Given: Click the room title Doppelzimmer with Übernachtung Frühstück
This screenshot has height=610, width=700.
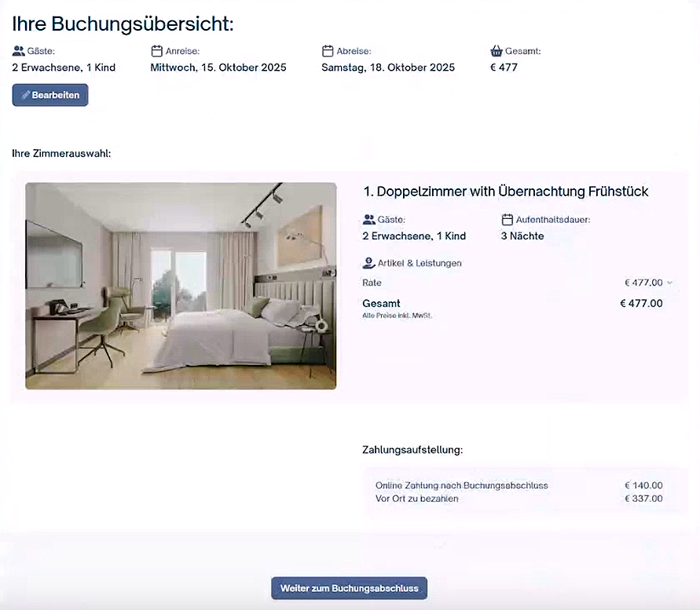Looking at the screenshot, I should (506, 192).
